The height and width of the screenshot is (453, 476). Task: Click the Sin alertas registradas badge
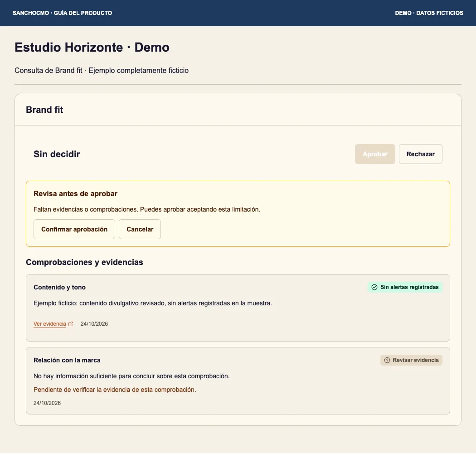point(405,287)
